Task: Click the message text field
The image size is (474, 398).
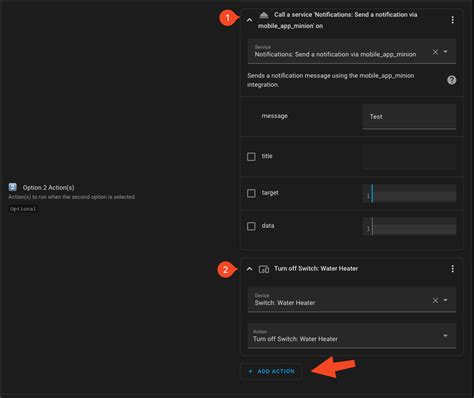Action: click(x=409, y=117)
